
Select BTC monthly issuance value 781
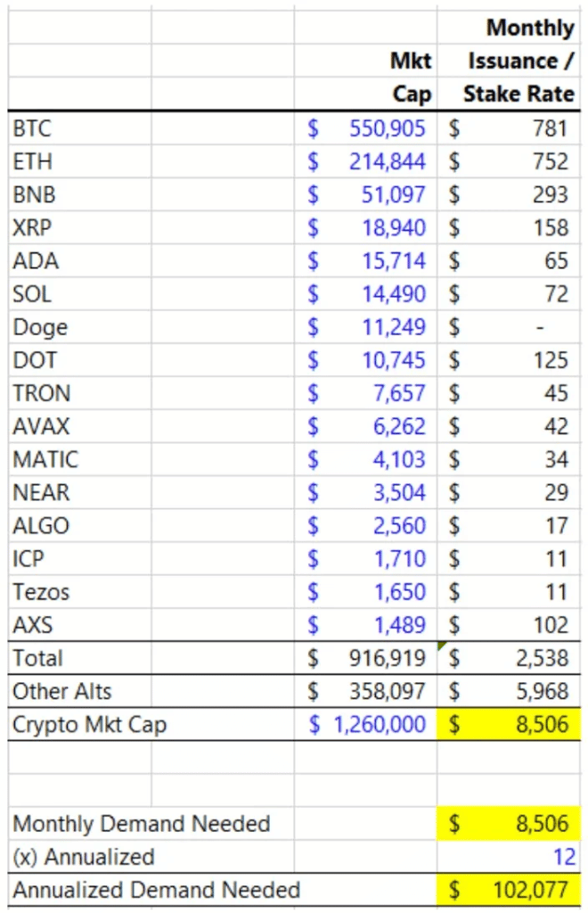pyautogui.click(x=551, y=128)
